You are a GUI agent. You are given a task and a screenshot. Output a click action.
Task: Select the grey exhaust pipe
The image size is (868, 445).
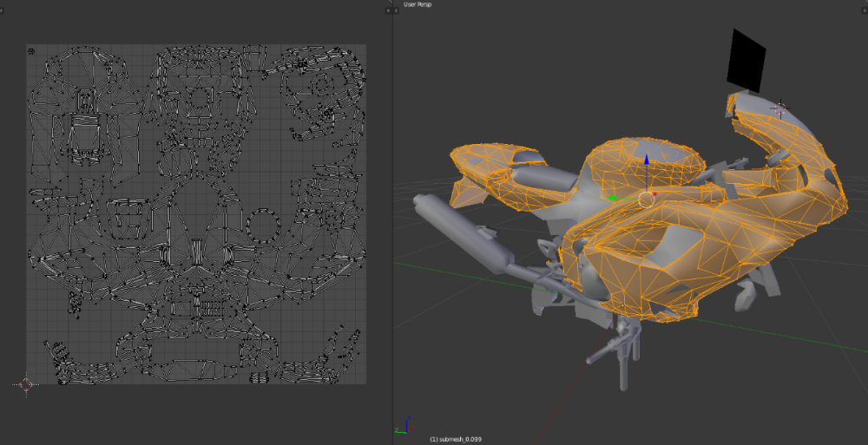pos(460,230)
